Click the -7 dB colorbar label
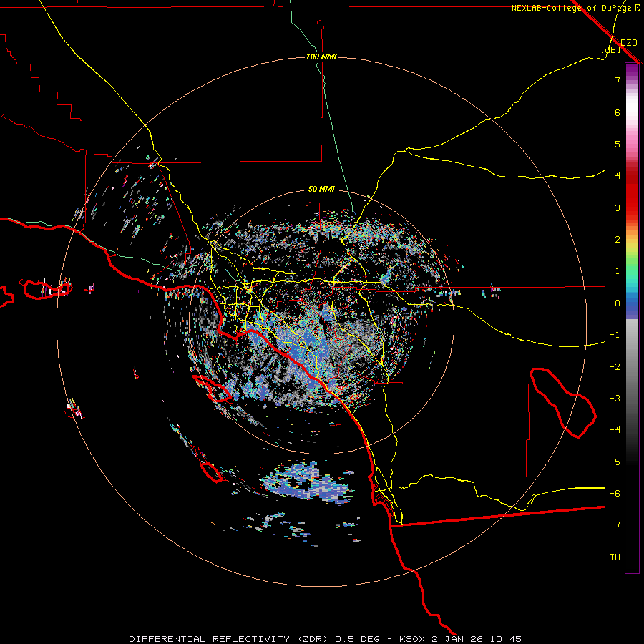Image resolution: width=644 pixels, height=644 pixels. click(x=615, y=525)
